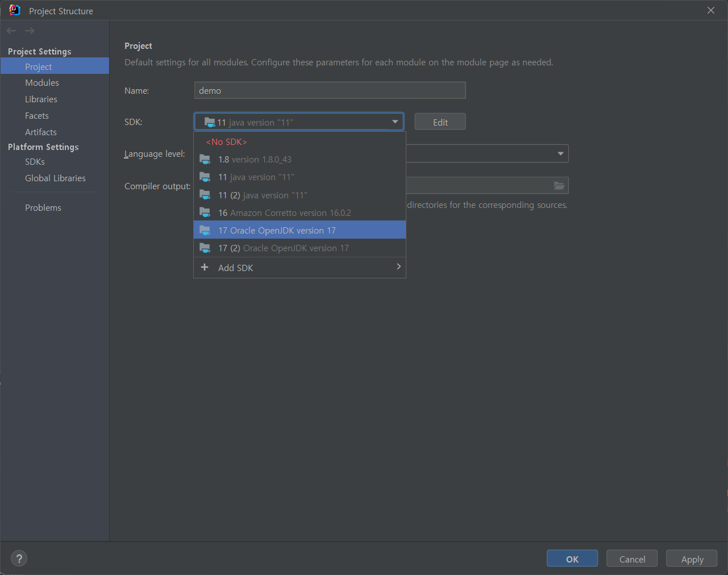The height and width of the screenshot is (575, 728).
Task: Select 16 Amazon Corretto version 16.0.2
Action: [300, 213]
